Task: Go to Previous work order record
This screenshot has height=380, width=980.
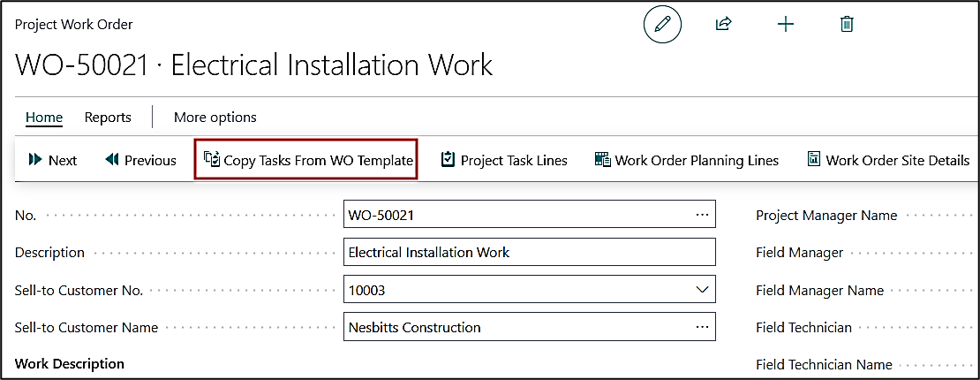Action: [140, 160]
